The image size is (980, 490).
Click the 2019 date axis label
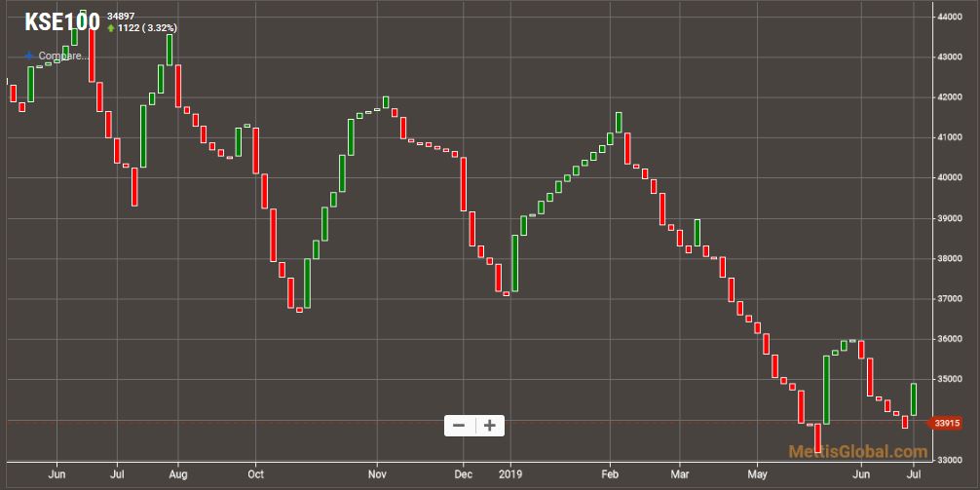pyautogui.click(x=510, y=473)
